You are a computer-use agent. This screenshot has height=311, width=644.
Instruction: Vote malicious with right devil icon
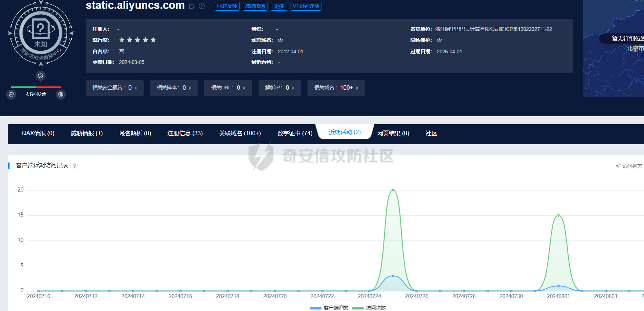61,94
